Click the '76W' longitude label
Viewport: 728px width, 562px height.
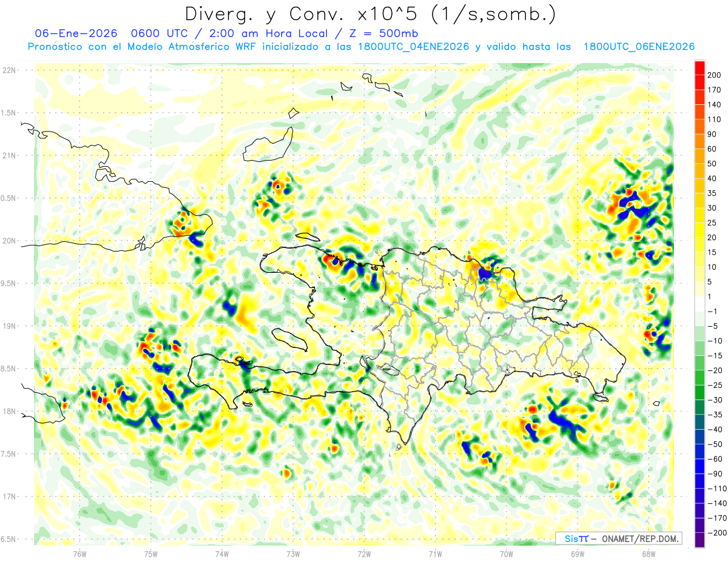click(79, 554)
